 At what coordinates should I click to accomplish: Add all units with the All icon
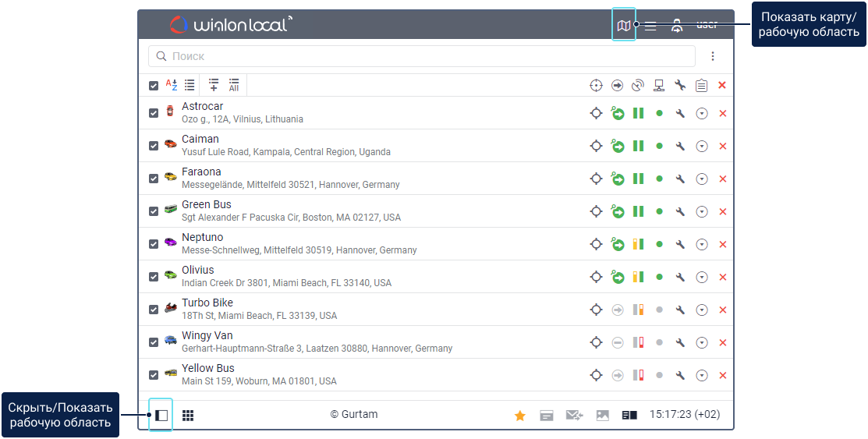pyautogui.click(x=234, y=85)
